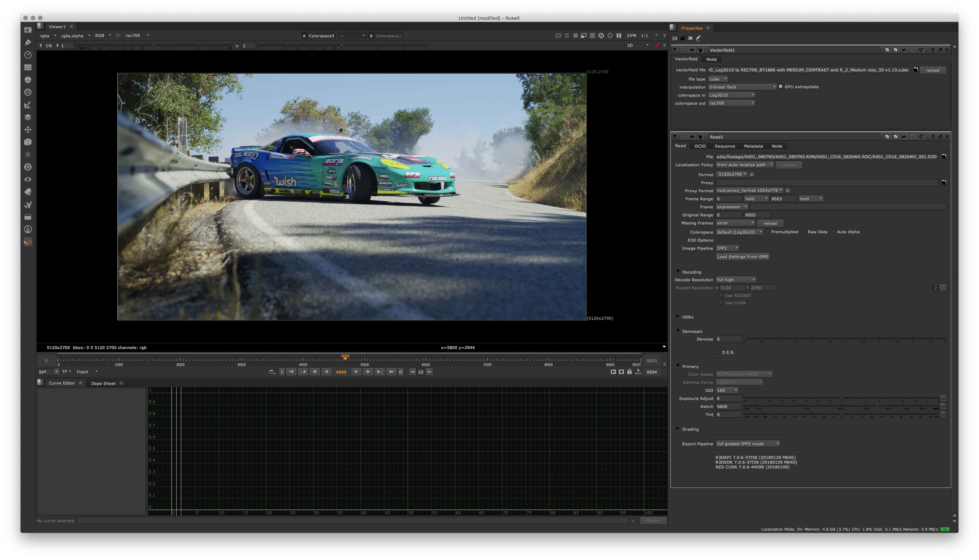
Task: Enable the Premultiplied checkbox
Action: [x=767, y=231]
